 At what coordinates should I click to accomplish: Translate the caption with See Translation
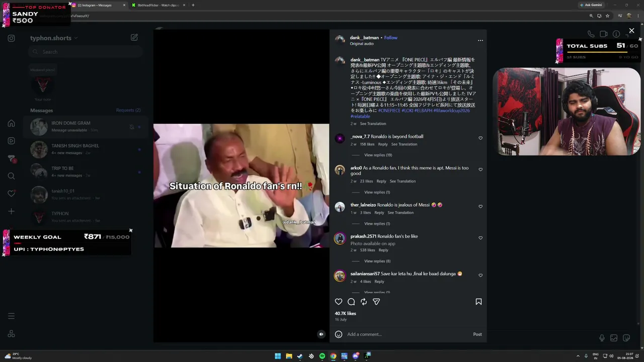(373, 124)
